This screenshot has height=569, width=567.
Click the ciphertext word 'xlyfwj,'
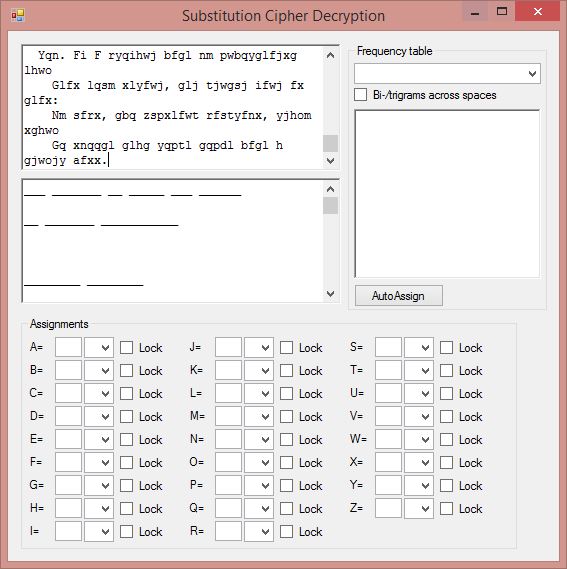pos(146,86)
